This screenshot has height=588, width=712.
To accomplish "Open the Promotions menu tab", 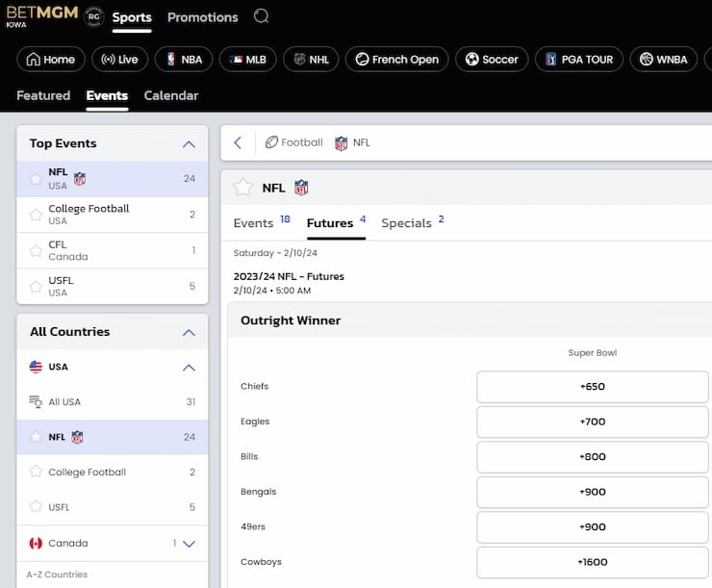I will 202,17.
